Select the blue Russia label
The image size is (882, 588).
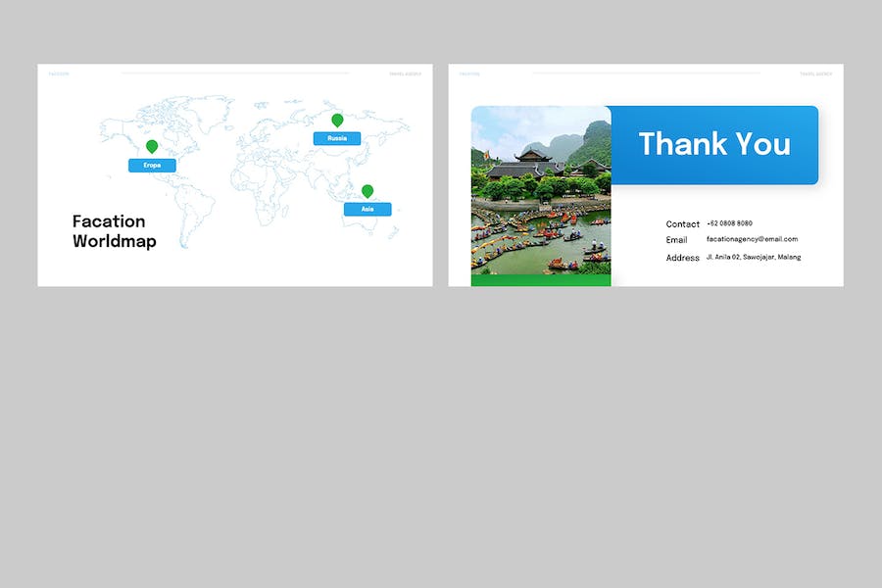(337, 139)
